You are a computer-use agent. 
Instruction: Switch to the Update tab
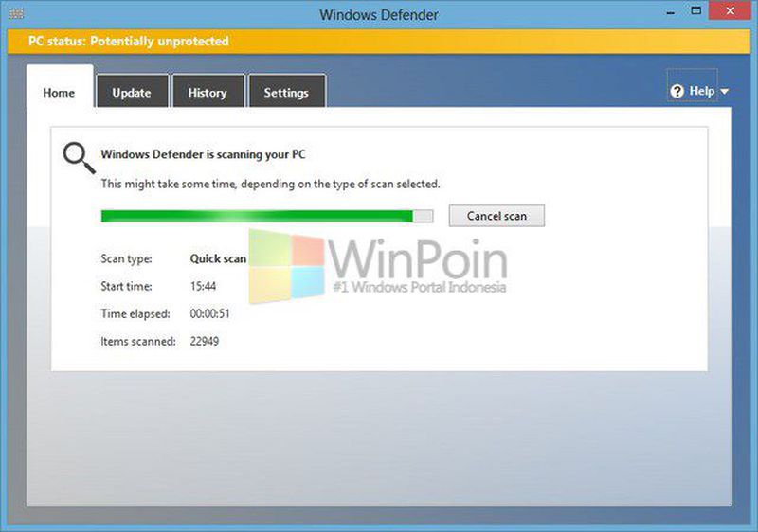[x=132, y=92]
